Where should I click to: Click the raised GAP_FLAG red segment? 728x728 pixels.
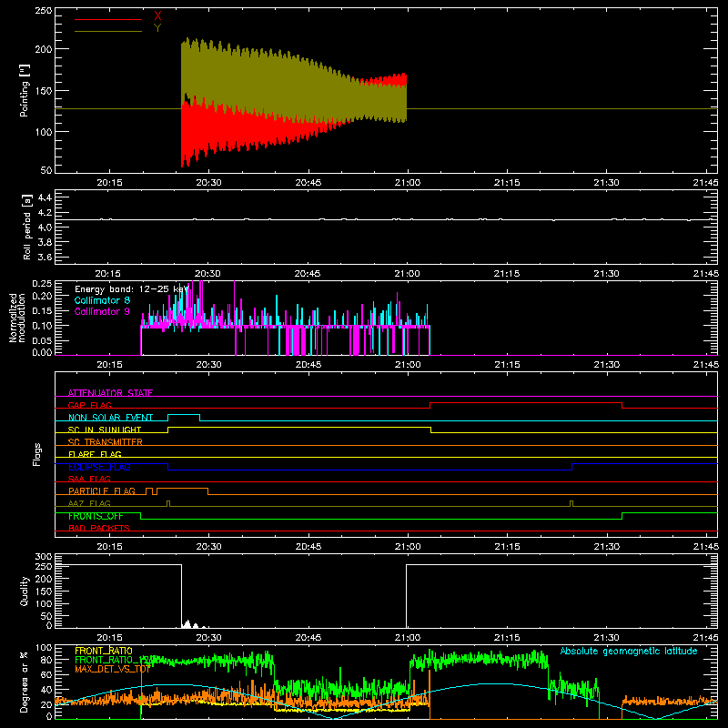tap(526, 403)
